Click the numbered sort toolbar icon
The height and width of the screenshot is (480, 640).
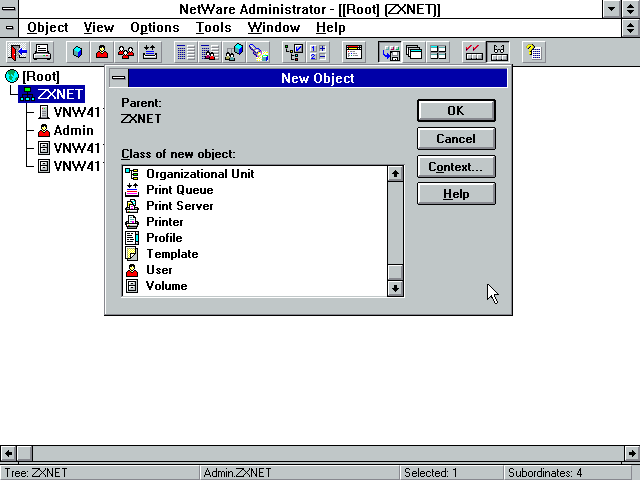[x=318, y=52]
